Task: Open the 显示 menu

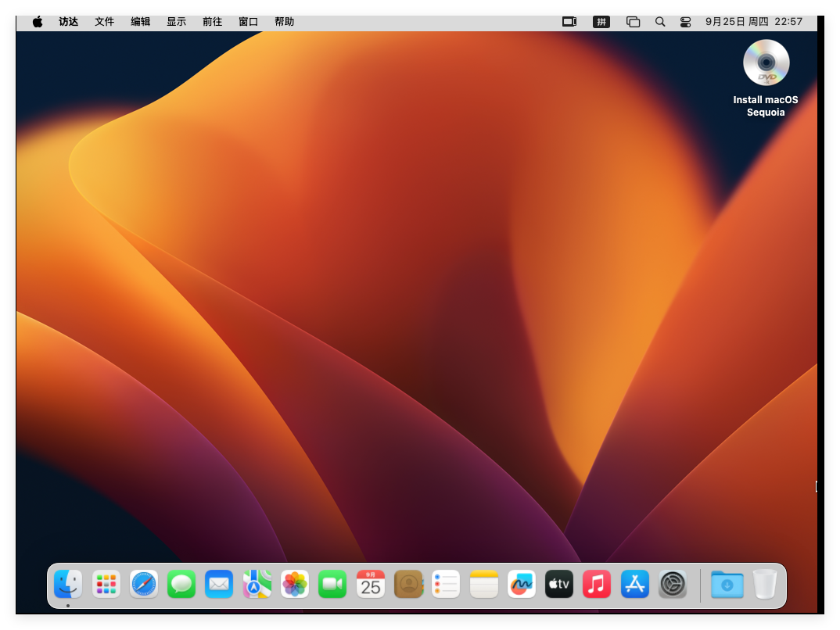Action: 176,22
